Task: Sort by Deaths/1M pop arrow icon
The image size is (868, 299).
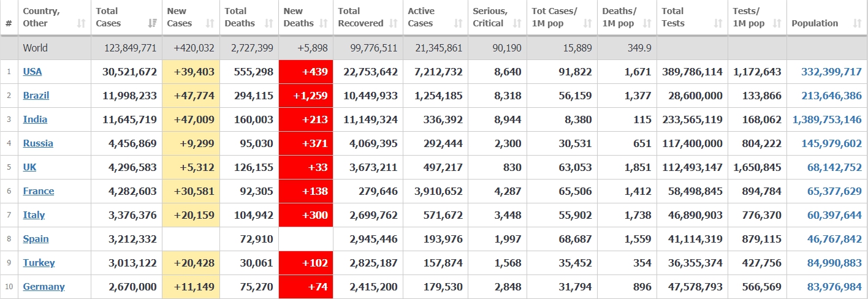Action: click(647, 23)
